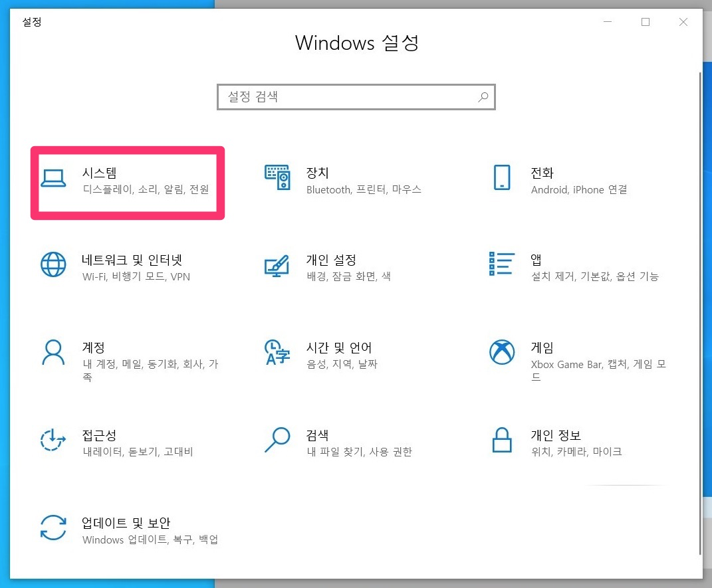
Task: Open the 개인 설정 heading
Action: point(332,260)
